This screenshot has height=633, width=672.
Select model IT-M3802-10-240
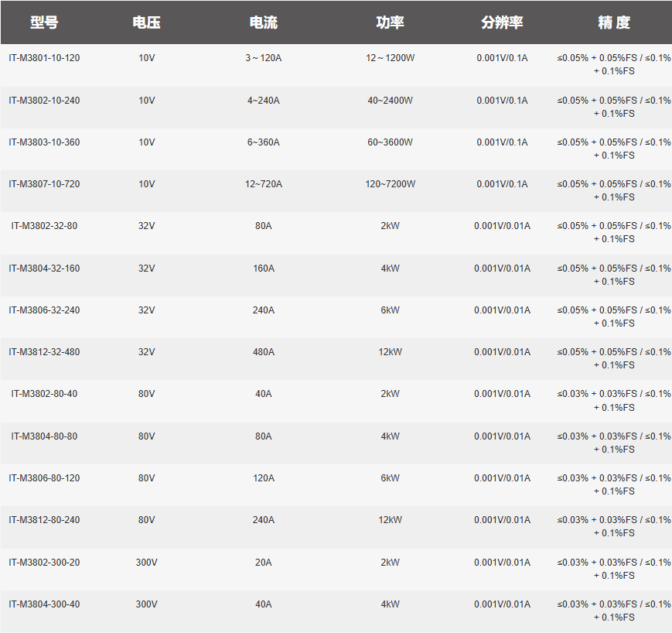(x=44, y=101)
